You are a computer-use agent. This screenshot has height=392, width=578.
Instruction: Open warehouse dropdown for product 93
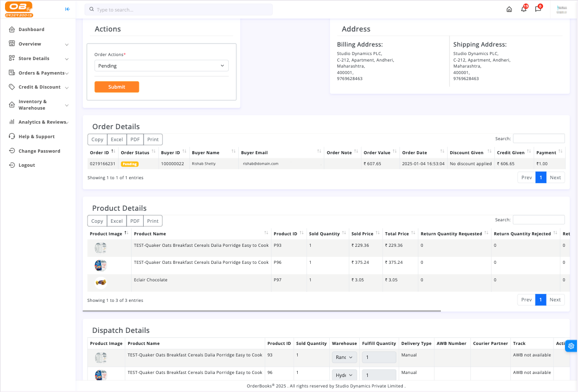tap(344, 357)
